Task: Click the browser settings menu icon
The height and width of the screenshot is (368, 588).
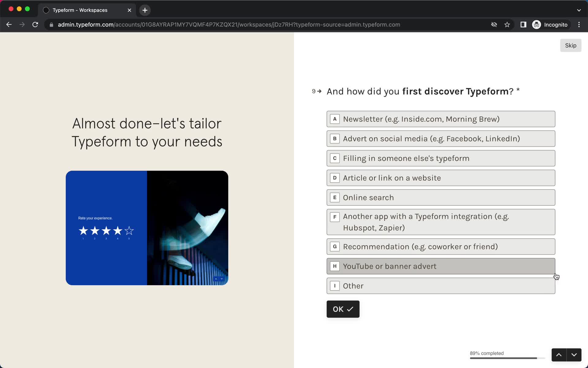Action: [x=580, y=25]
